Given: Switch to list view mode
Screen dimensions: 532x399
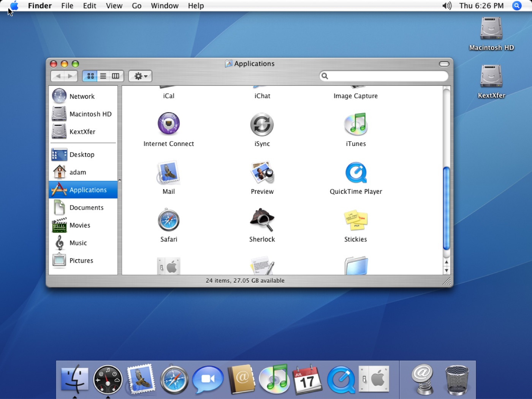Looking at the screenshot, I should [103, 76].
